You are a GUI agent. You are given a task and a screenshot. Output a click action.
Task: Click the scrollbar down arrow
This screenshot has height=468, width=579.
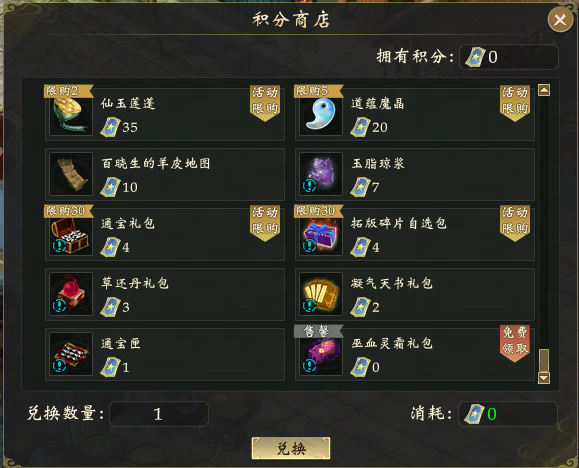click(x=544, y=378)
